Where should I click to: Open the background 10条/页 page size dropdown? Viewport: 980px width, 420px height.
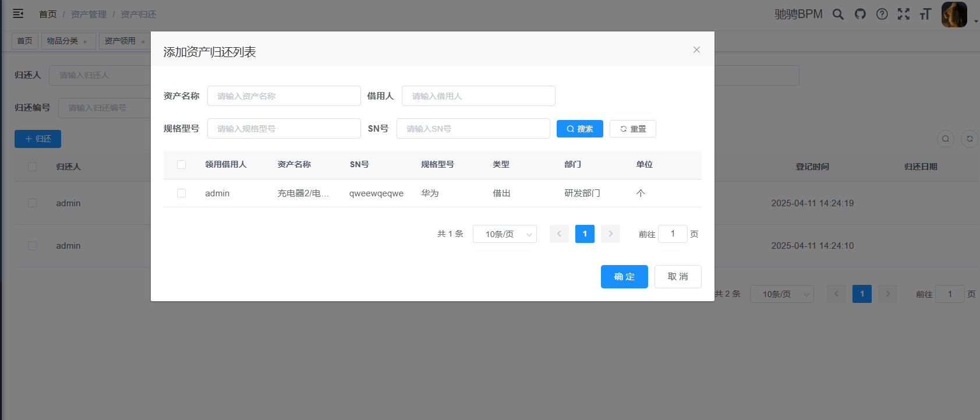(782, 294)
